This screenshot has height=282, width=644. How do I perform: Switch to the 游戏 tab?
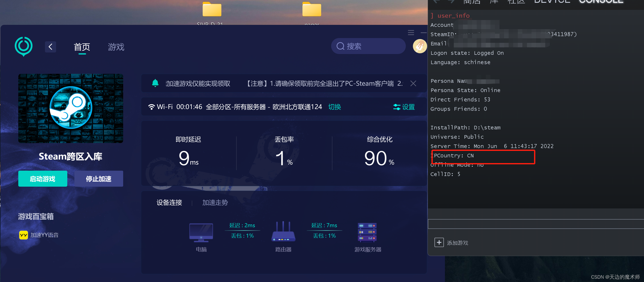(x=116, y=47)
